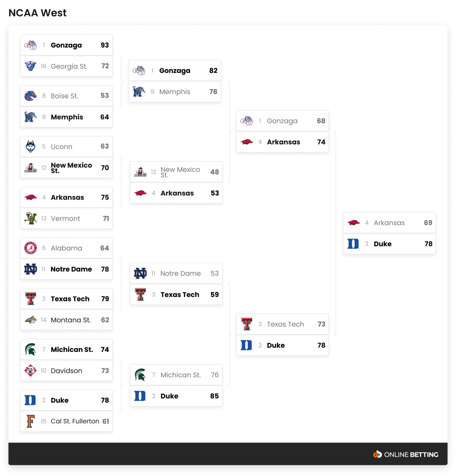Open the Gonzaga row scoring 93
Viewport: 456px width, 476px height.
click(x=66, y=45)
